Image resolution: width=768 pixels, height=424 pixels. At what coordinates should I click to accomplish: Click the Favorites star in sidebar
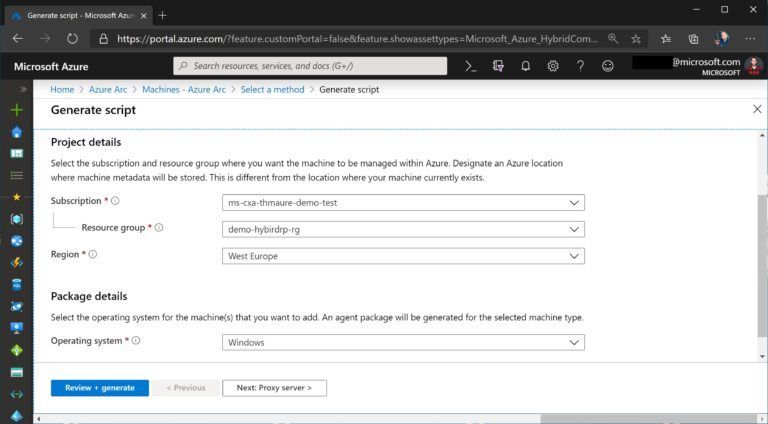click(17, 197)
